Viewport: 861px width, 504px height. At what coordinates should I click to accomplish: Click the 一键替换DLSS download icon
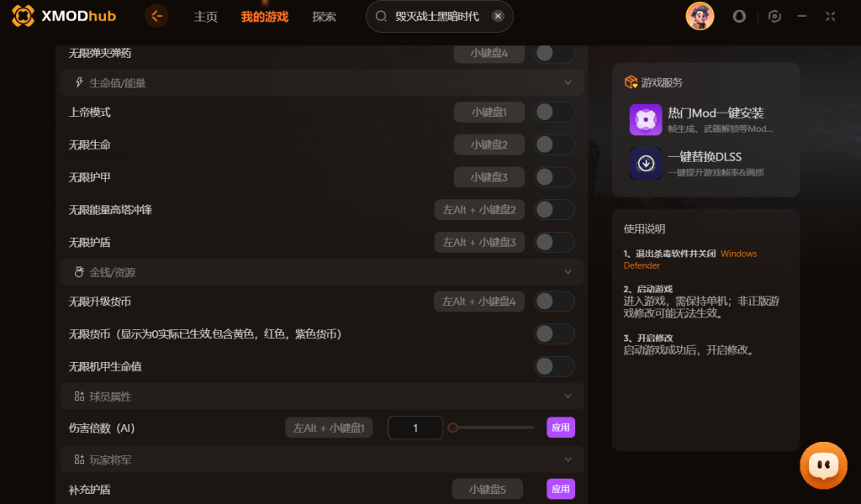click(x=646, y=163)
